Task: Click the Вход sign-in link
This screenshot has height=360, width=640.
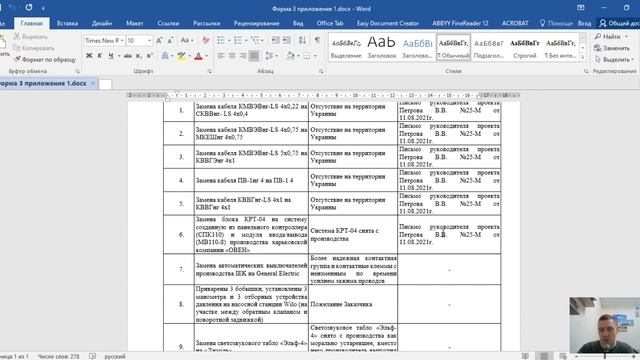Action: click(x=584, y=23)
